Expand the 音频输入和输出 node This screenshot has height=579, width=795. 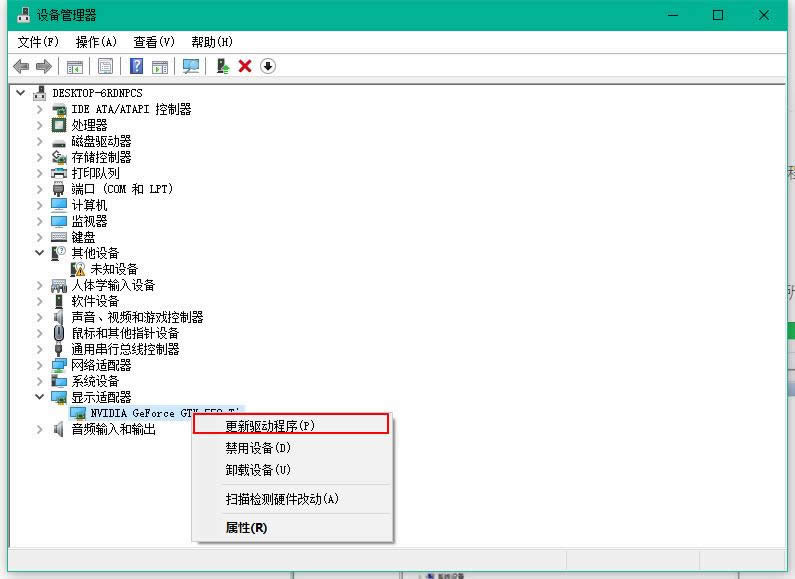click(40, 429)
